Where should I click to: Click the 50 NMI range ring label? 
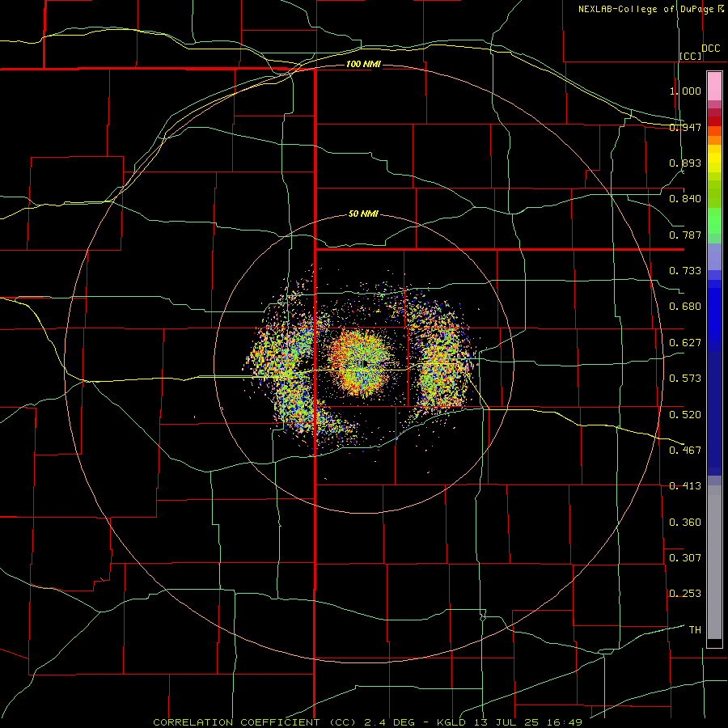click(x=363, y=214)
